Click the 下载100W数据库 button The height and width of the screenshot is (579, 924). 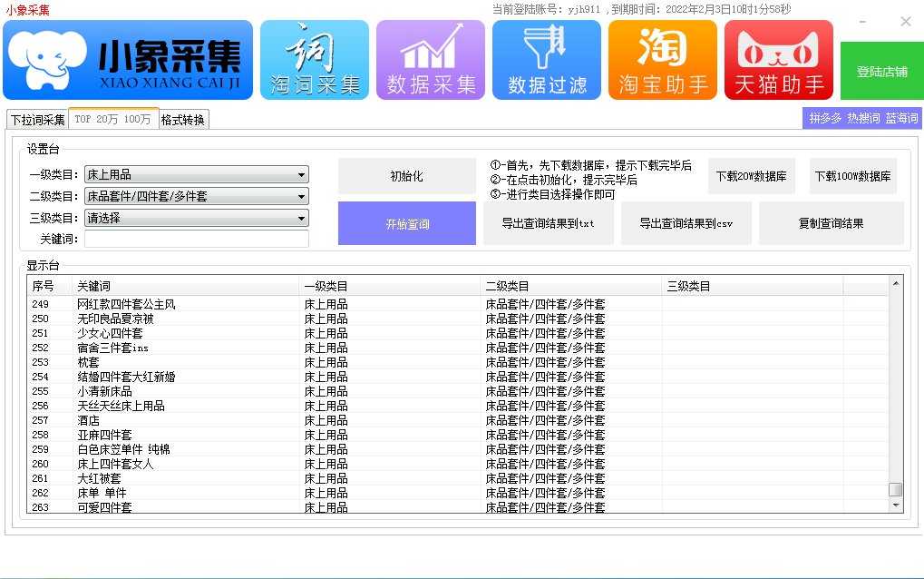click(852, 176)
